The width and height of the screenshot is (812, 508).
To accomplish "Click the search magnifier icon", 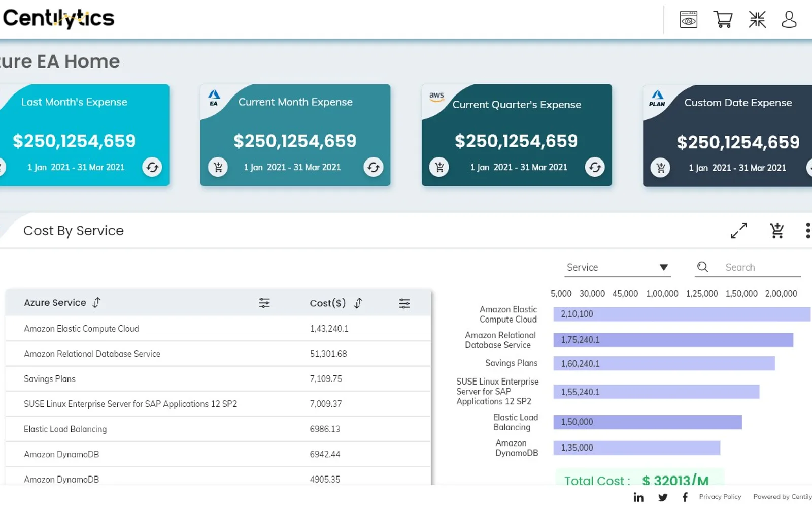I will tap(702, 267).
